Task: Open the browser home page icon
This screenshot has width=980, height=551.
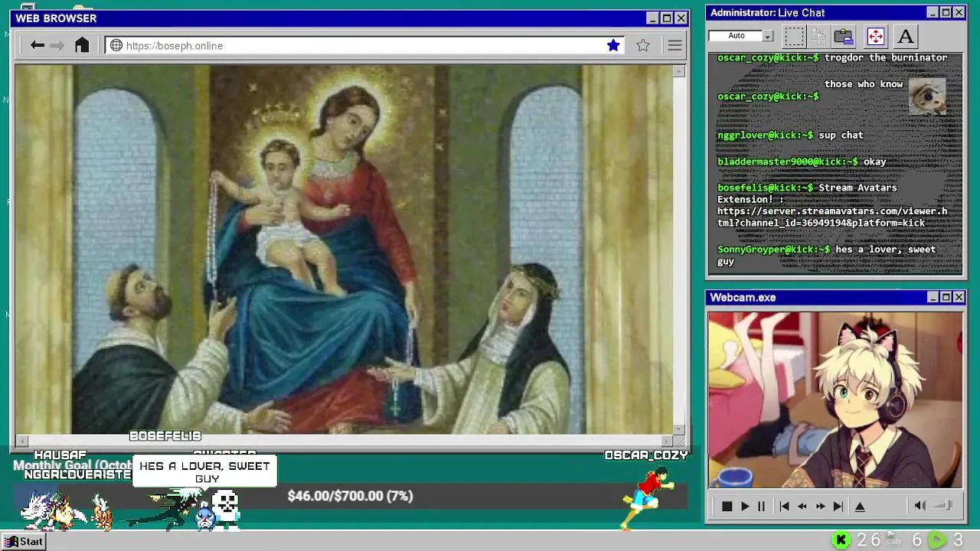Action: coord(82,45)
